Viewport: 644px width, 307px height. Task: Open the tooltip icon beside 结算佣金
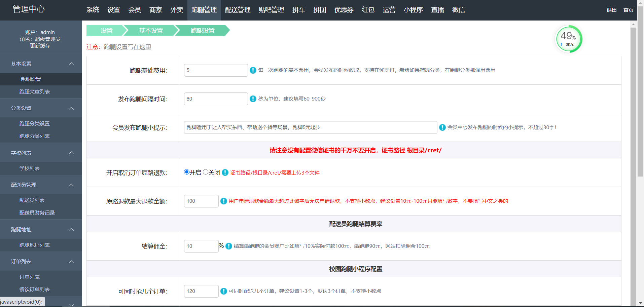(x=228, y=246)
